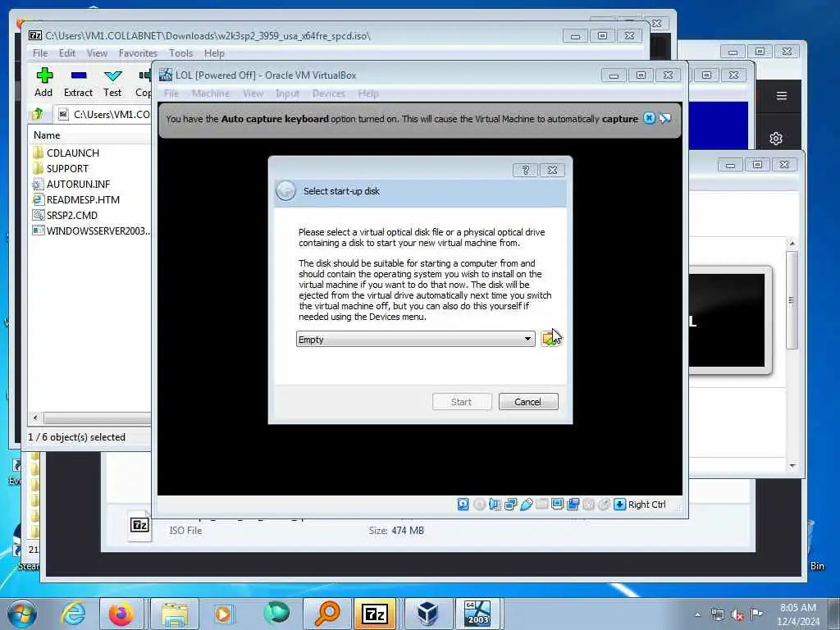Suppress future Auto capture keyboard messages

coord(665,118)
